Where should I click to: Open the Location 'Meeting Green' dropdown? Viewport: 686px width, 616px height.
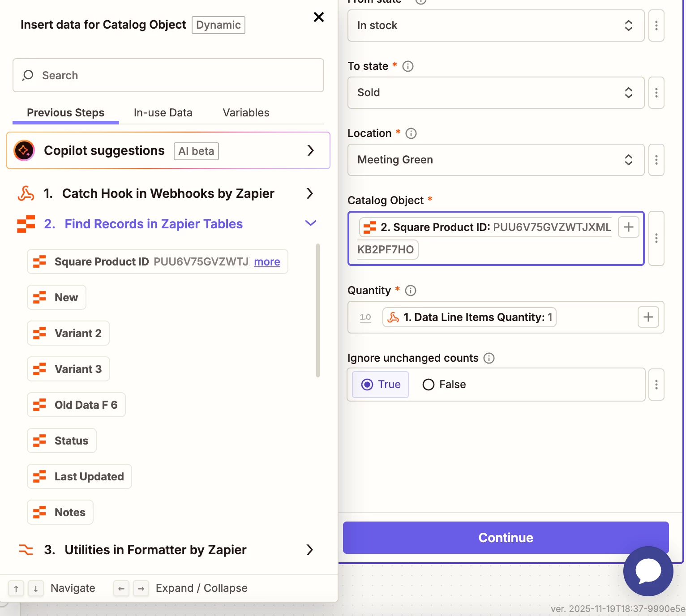point(496,160)
